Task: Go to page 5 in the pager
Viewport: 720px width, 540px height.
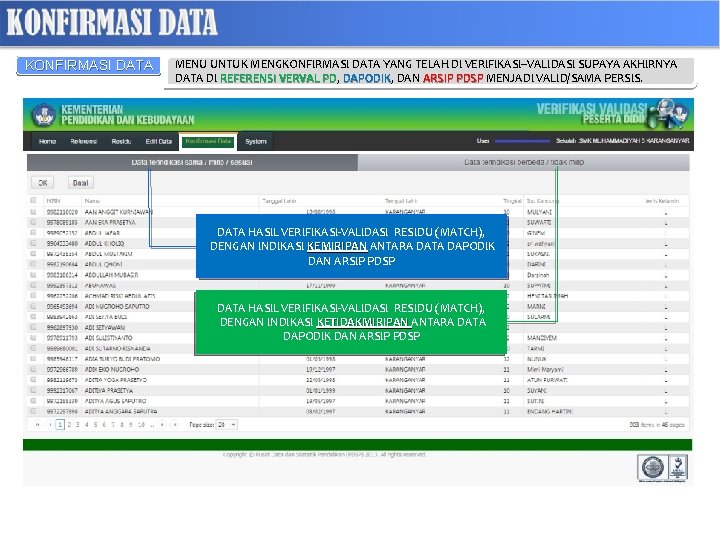Action: [96, 425]
